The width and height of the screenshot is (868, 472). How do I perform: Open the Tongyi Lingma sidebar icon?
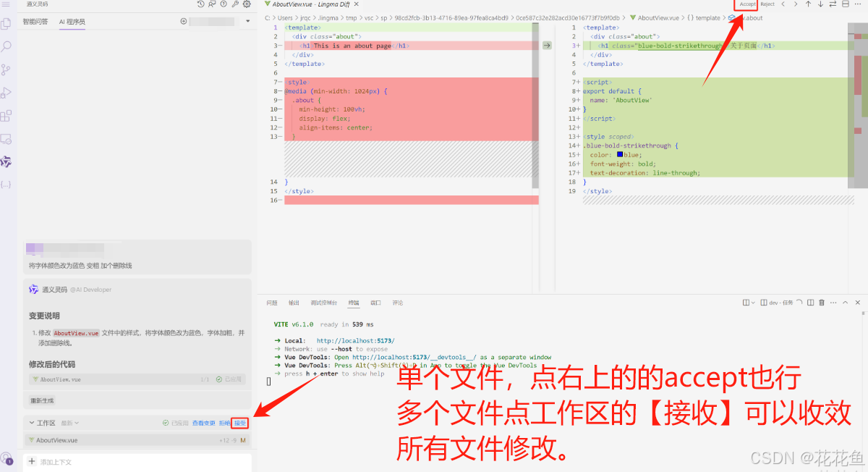pos(7,161)
